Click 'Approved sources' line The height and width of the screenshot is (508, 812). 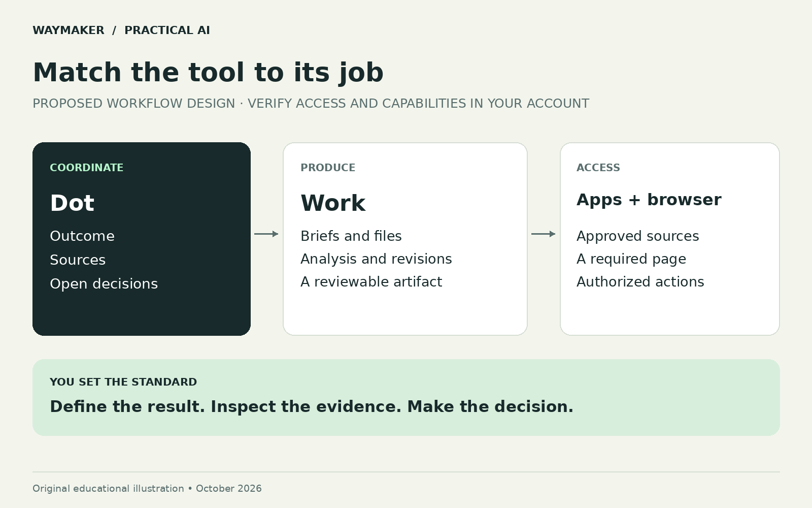(638, 236)
